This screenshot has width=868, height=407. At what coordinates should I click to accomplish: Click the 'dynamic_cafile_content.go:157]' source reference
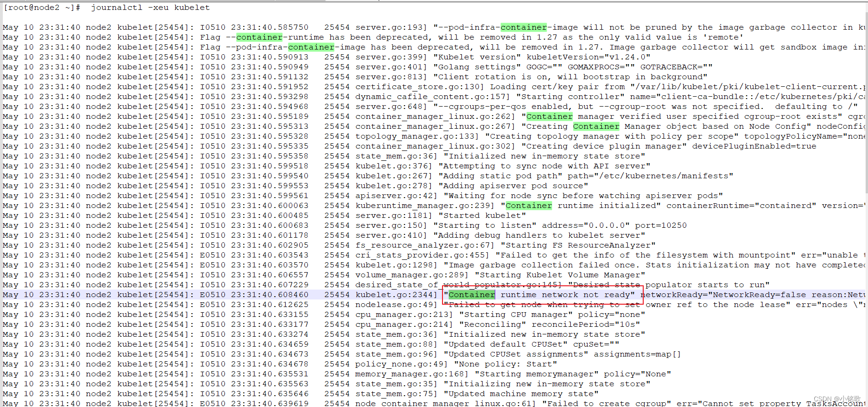433,97
